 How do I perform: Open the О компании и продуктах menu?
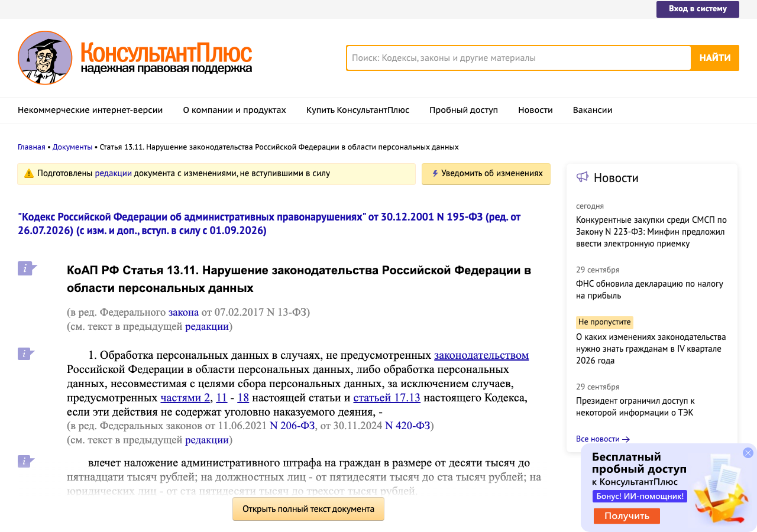click(235, 110)
